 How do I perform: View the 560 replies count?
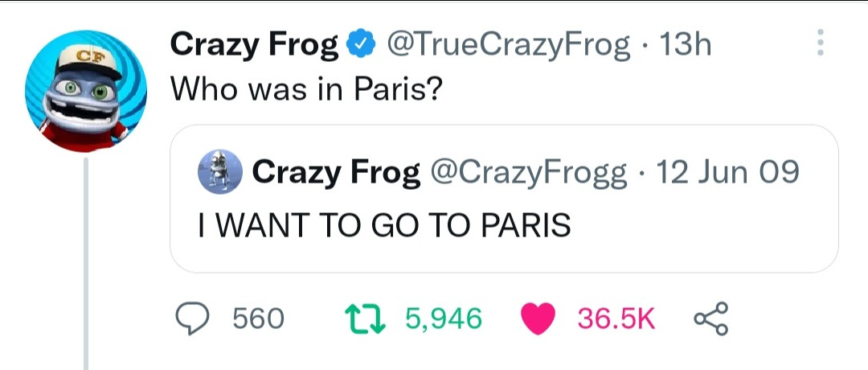(x=258, y=319)
